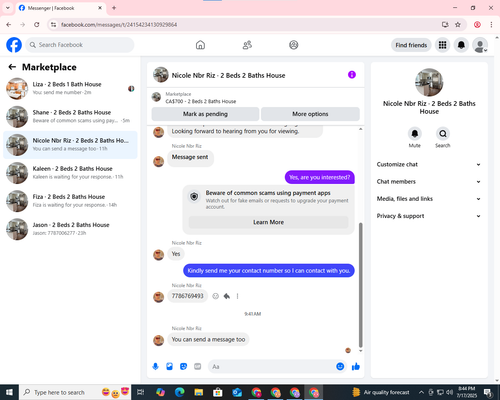Open the browser tab list dropdown

click(8, 8)
